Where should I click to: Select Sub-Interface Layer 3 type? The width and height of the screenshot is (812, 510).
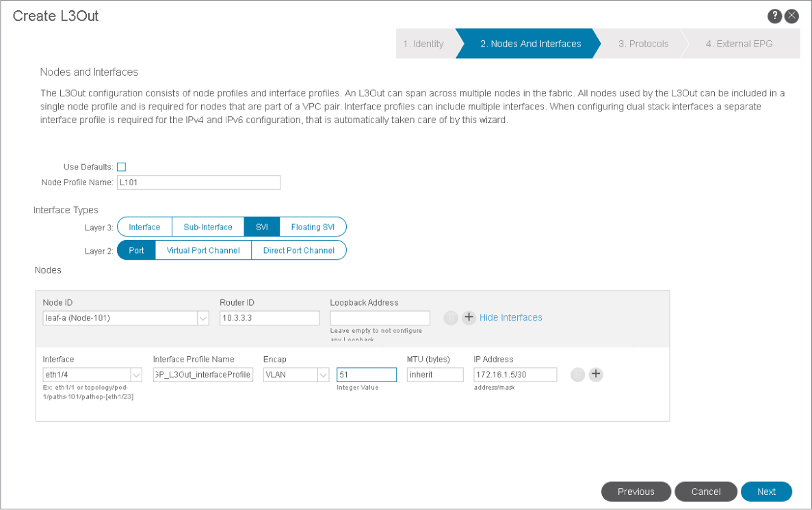[x=208, y=227]
